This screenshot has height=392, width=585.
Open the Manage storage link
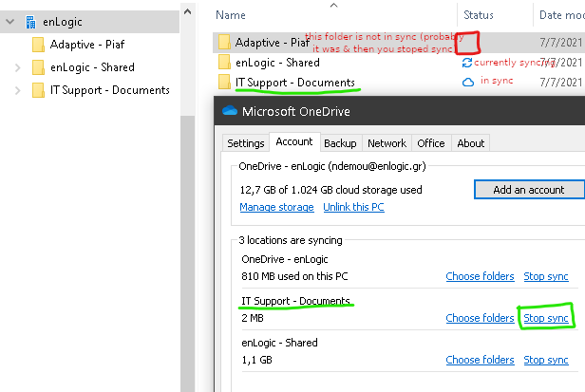(276, 207)
